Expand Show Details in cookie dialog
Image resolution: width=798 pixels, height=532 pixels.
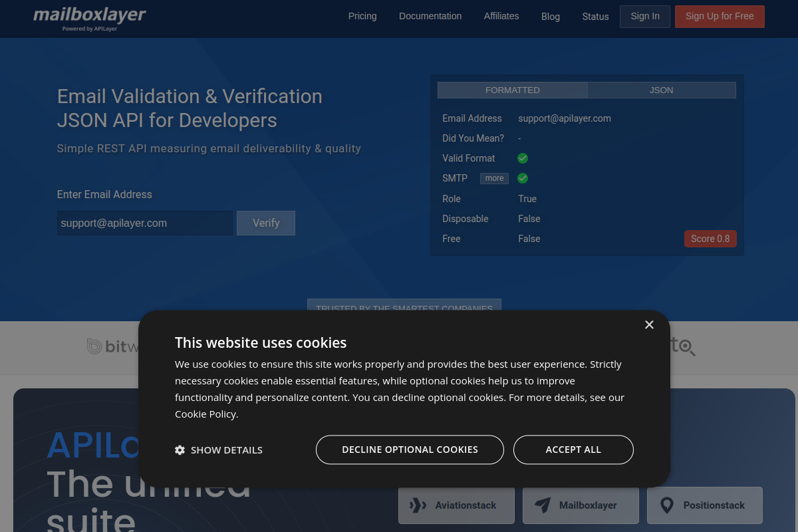click(219, 450)
